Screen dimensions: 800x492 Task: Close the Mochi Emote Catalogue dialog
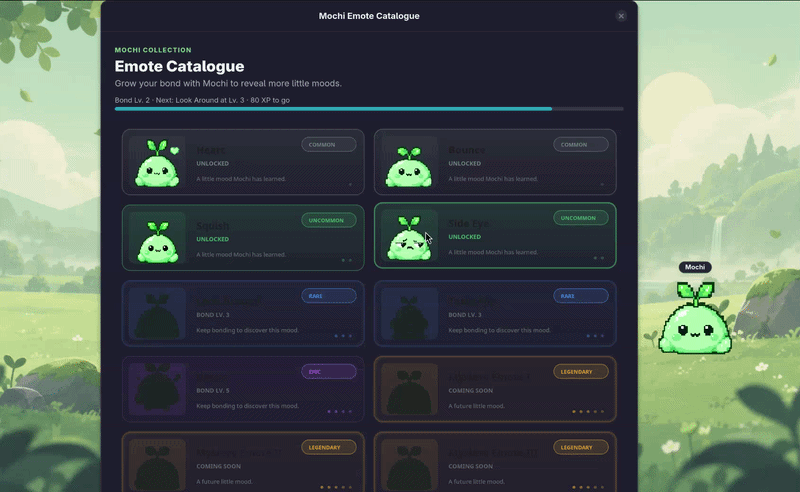[x=621, y=16]
